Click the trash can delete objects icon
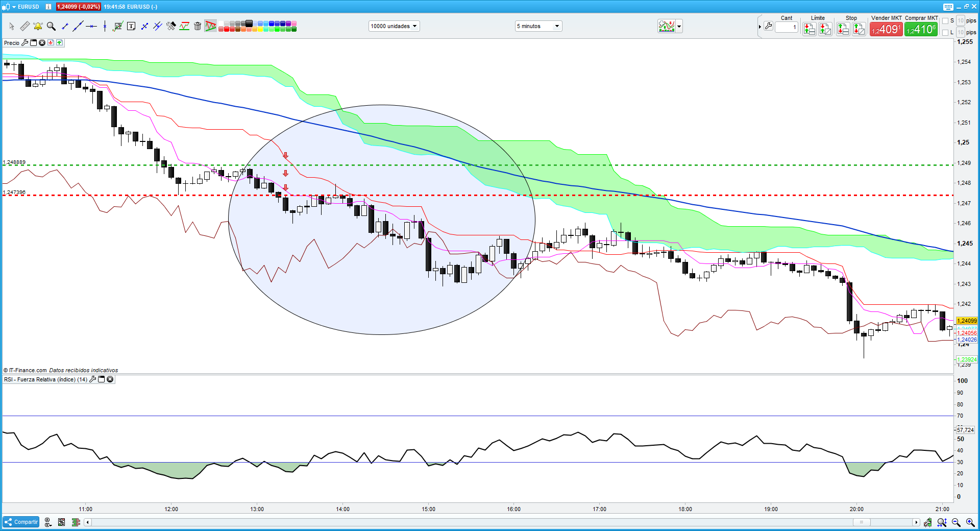This screenshot has width=980, height=531. 198,26
